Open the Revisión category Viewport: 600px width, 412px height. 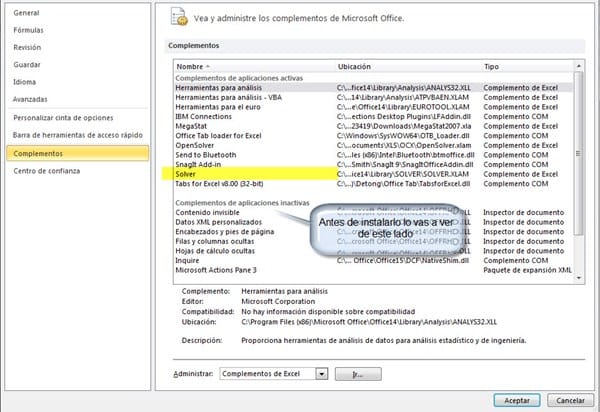point(27,47)
